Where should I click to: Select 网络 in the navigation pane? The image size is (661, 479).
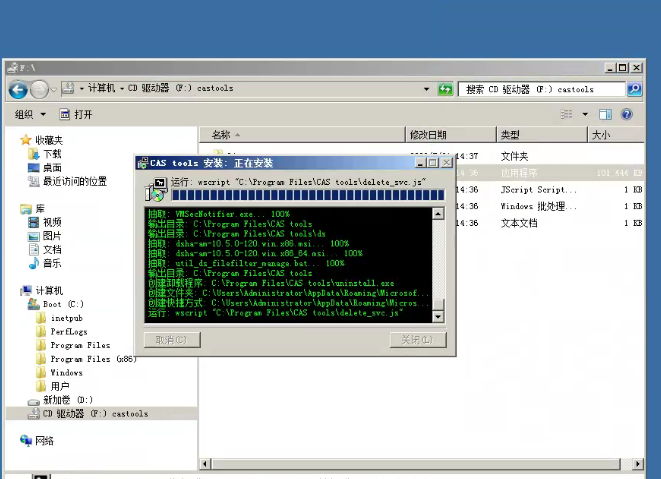tap(44, 441)
